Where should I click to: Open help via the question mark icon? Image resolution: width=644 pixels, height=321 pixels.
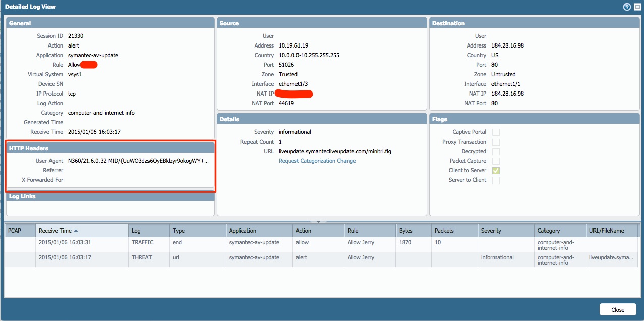627,7
